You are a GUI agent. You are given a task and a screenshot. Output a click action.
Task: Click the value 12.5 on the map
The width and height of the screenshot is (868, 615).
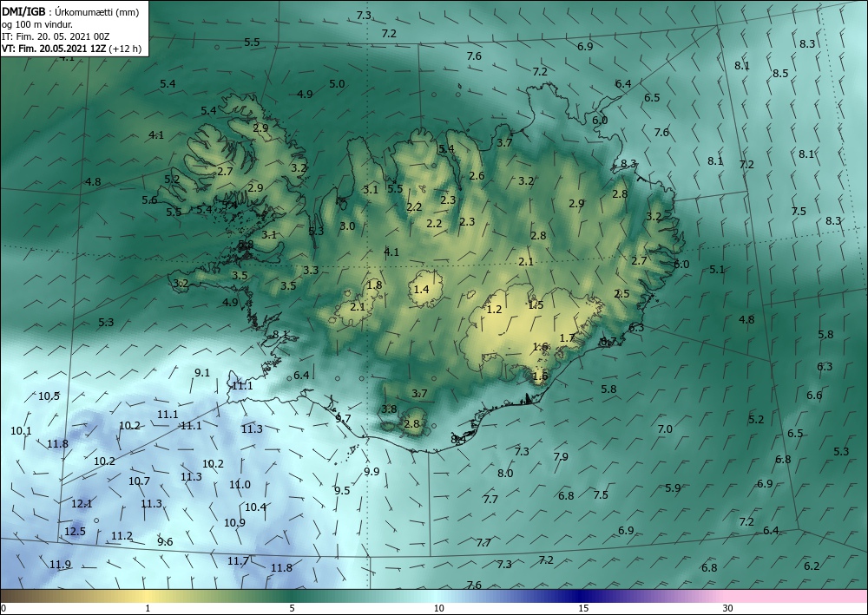coord(75,531)
